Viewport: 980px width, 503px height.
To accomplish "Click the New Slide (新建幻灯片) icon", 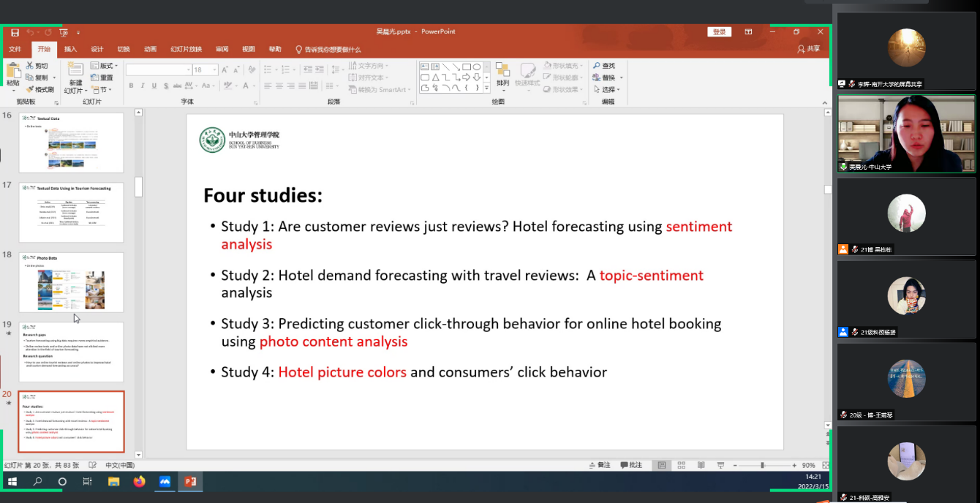I will (75, 69).
